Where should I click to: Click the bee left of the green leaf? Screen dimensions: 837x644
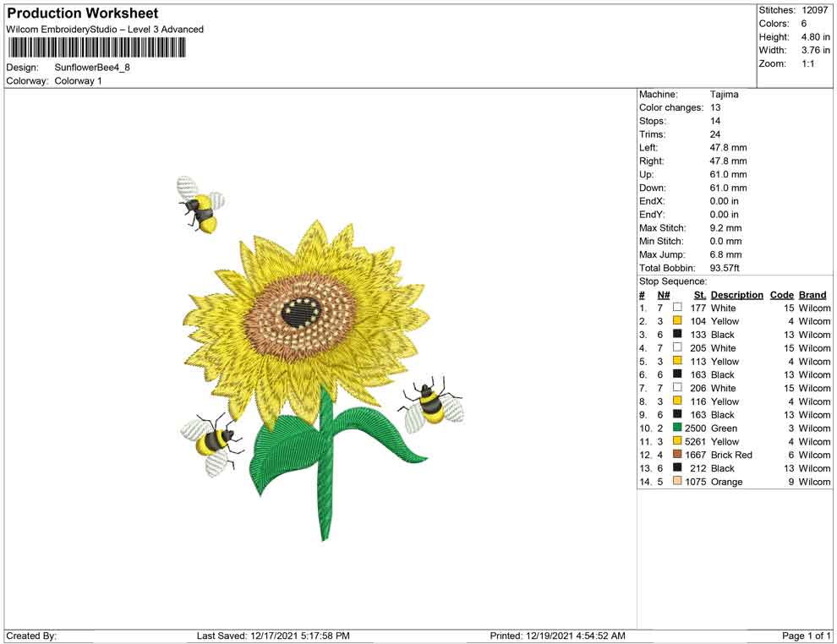[212, 444]
